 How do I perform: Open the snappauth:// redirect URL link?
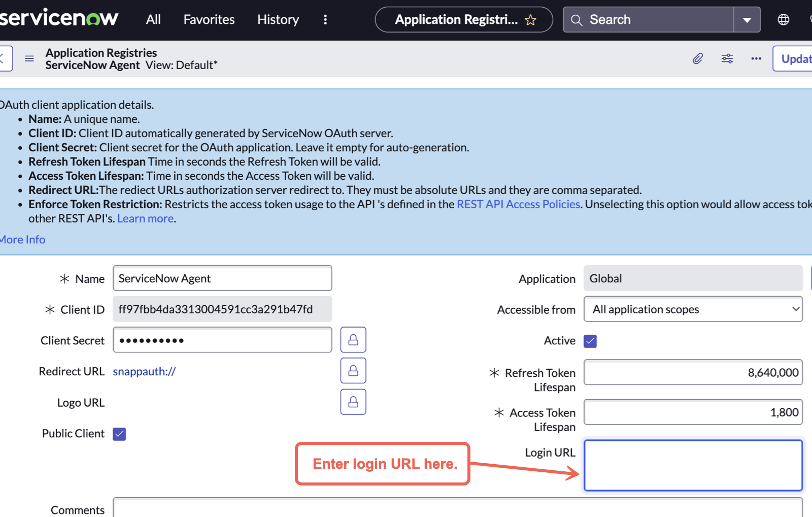(x=144, y=371)
